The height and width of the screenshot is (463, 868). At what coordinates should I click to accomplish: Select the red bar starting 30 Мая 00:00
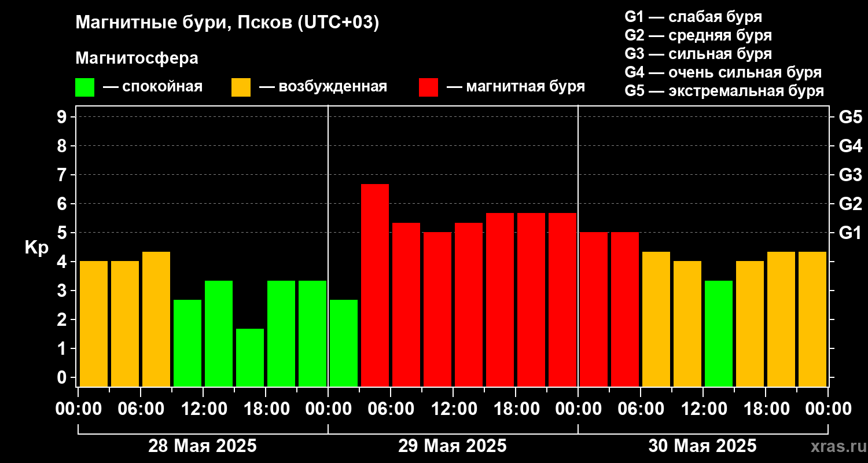(x=594, y=310)
